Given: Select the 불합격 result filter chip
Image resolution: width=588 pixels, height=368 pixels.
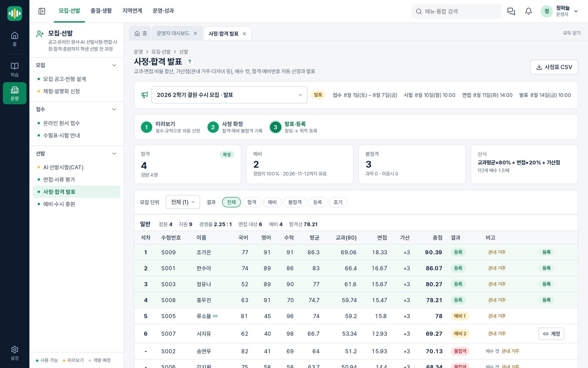Looking at the screenshot, I should point(295,202).
